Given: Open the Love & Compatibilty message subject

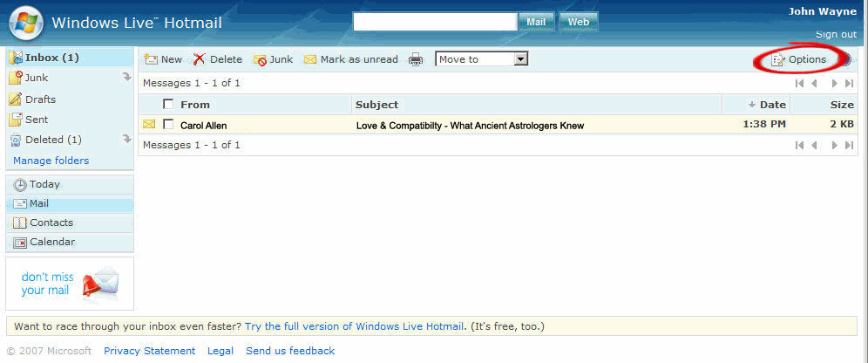Looking at the screenshot, I should (x=470, y=126).
